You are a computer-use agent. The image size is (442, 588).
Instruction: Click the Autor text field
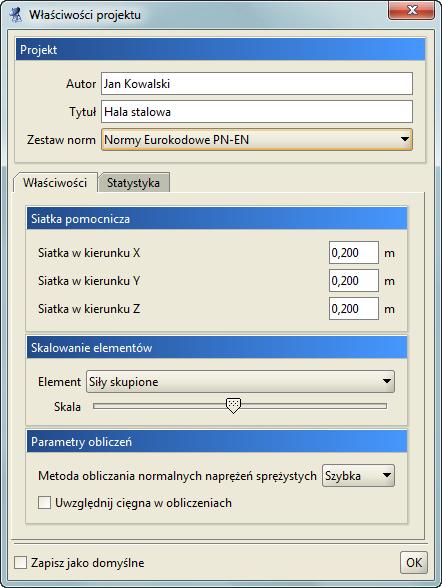click(257, 84)
